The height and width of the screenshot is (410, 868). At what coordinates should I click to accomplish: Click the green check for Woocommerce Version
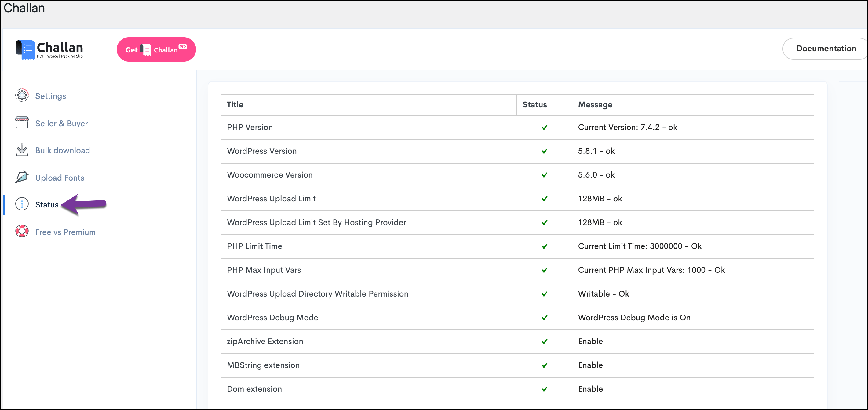544,175
